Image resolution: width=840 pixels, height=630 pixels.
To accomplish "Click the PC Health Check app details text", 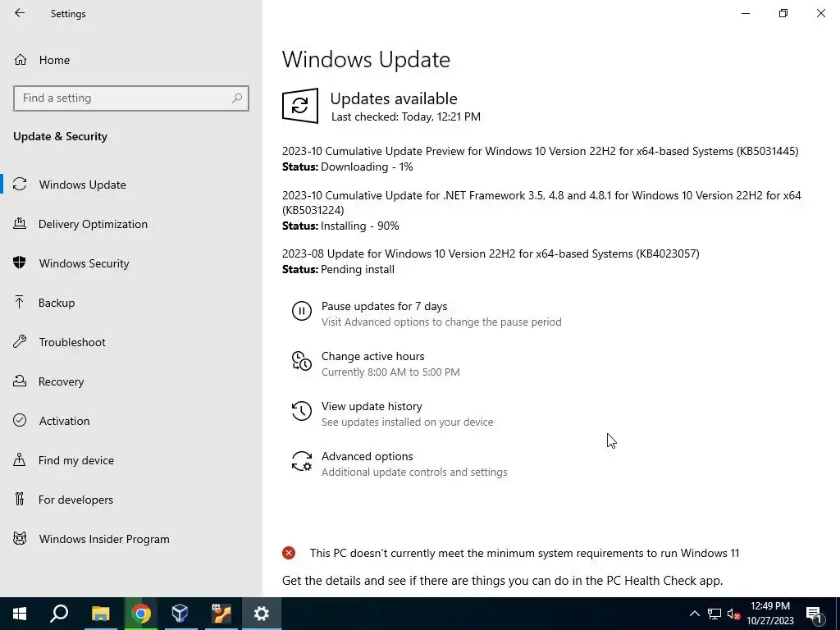I will click(503, 581).
